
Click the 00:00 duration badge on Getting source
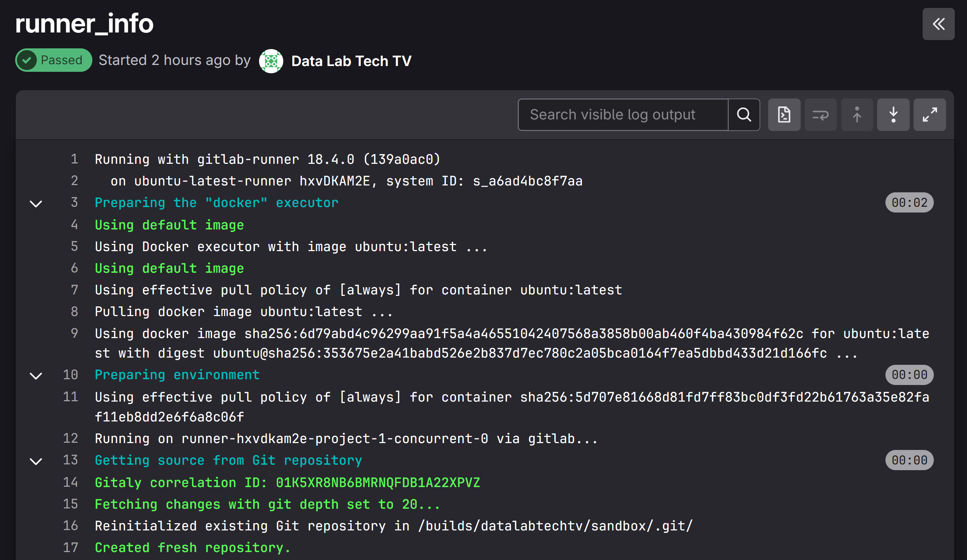pyautogui.click(x=909, y=460)
